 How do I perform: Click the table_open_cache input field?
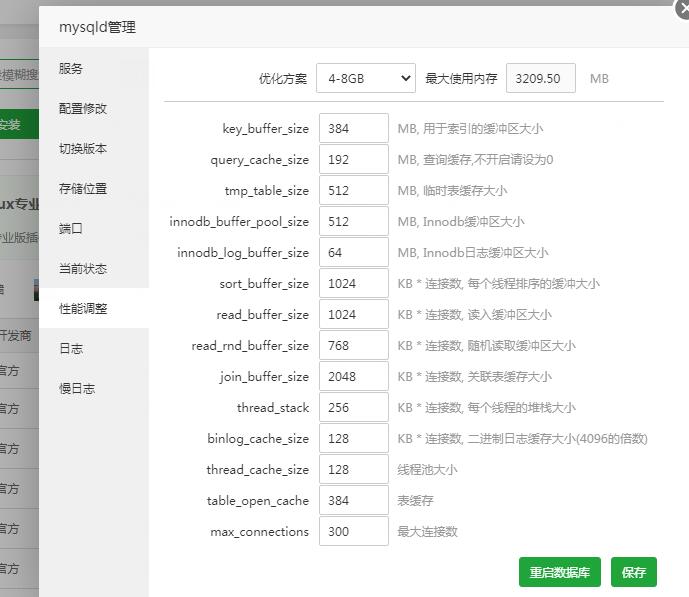pos(354,500)
